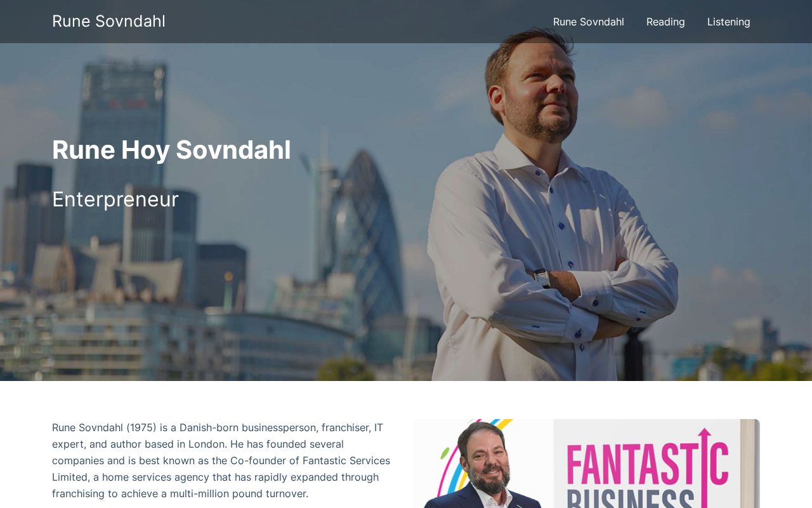Screen dimensions: 812x508
Task: Click the Fantastic Services text in the biography
Action: click(346, 460)
